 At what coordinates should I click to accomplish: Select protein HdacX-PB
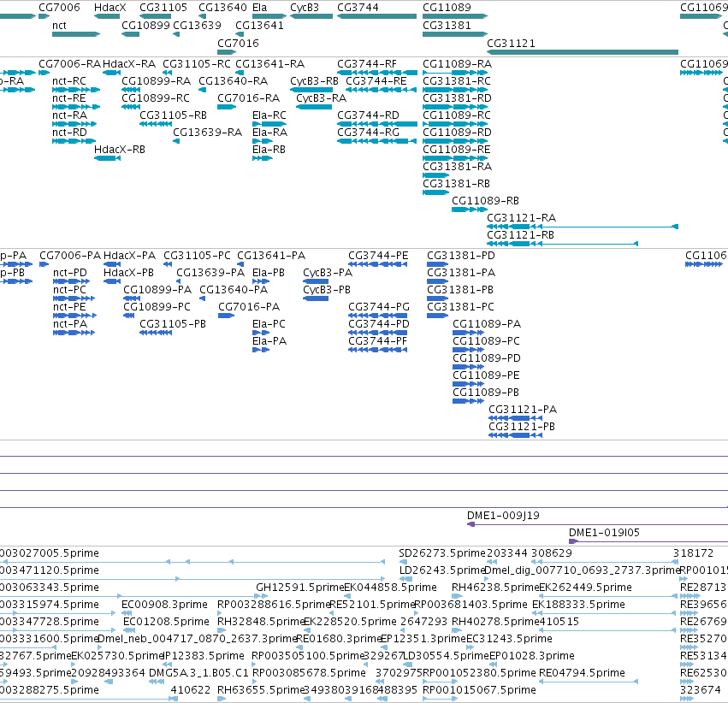[x=112, y=281]
